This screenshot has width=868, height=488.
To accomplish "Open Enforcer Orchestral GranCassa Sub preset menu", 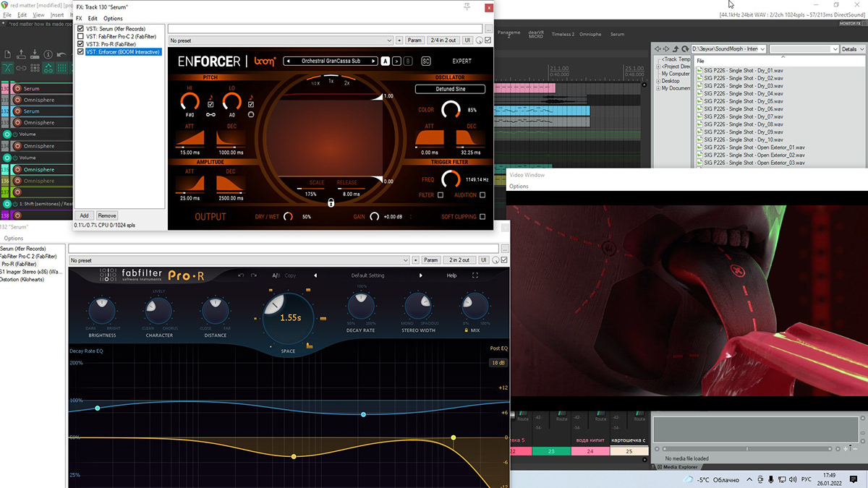I will click(x=331, y=61).
